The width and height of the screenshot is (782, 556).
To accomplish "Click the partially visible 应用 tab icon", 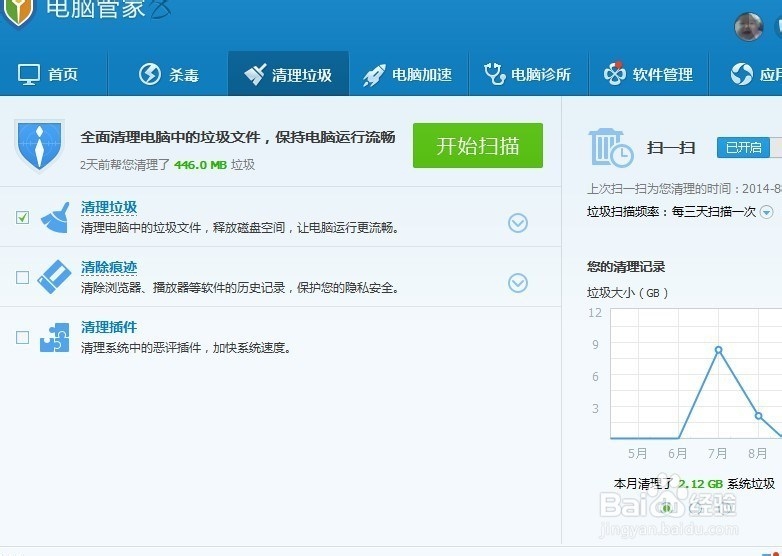I will coord(742,74).
